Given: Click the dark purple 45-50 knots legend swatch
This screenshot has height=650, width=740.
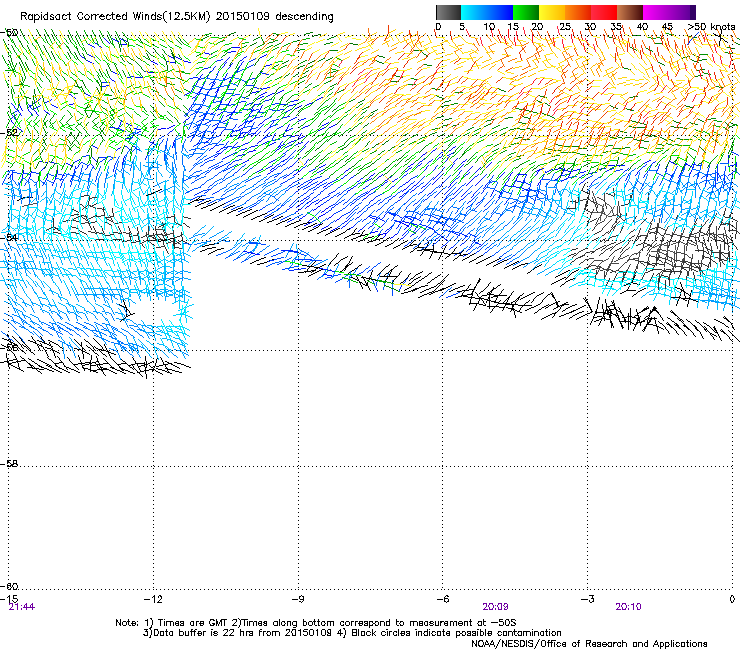Looking at the screenshot, I should [x=682, y=12].
